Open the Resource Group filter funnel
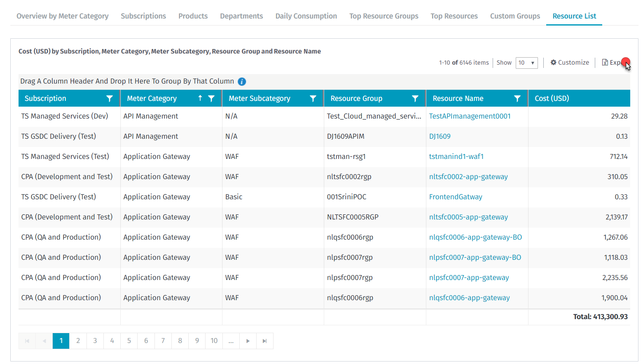 pos(415,98)
